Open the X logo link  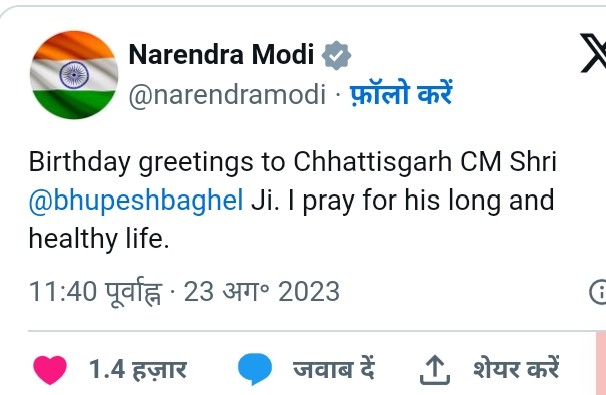tap(594, 53)
